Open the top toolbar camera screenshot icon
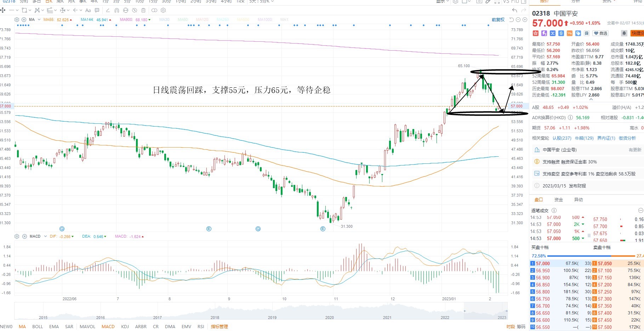Viewport: 644px width, 331px height. click(x=479, y=1)
